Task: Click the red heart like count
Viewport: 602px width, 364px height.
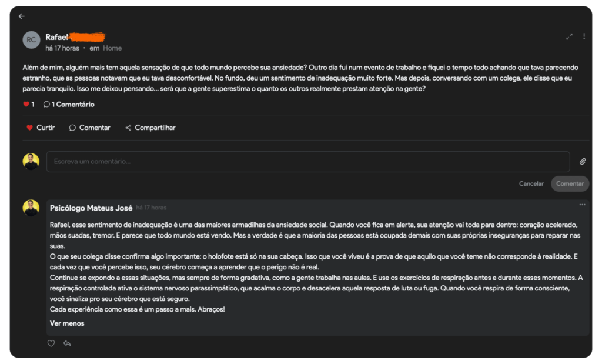Action: point(28,105)
